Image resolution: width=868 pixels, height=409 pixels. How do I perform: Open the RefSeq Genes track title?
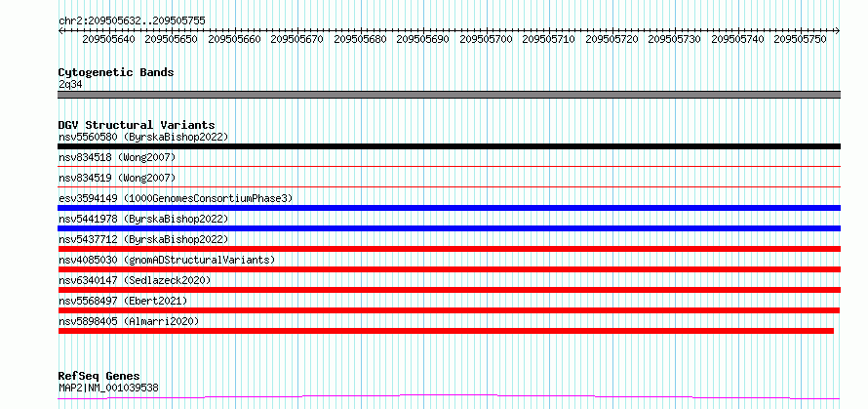(99, 377)
